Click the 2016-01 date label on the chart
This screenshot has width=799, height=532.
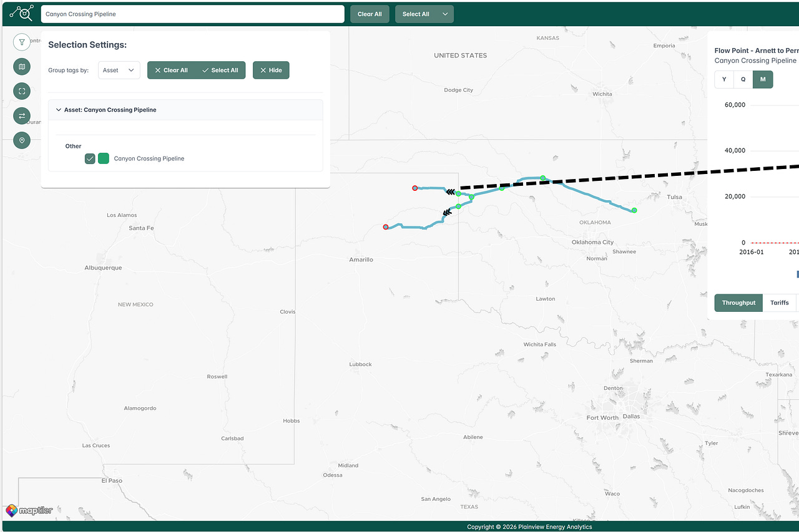click(x=751, y=252)
